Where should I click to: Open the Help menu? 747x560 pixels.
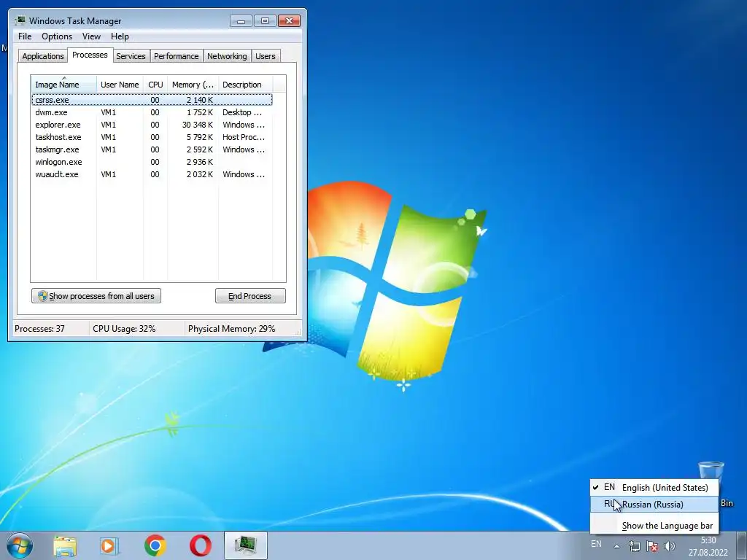(120, 36)
